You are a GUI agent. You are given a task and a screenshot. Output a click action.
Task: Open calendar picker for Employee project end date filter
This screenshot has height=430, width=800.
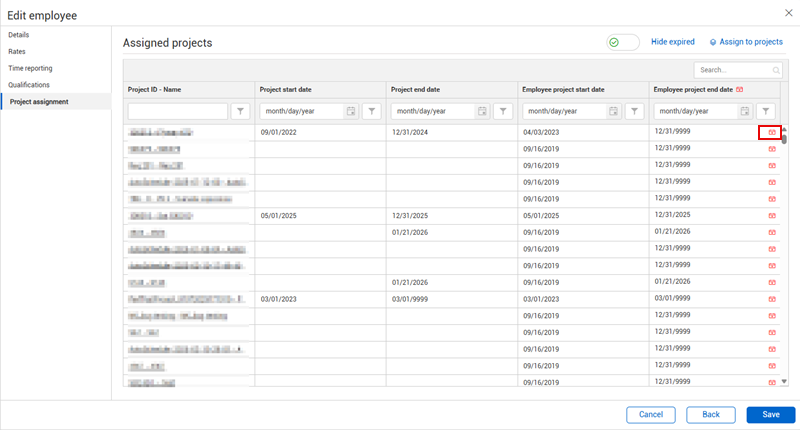745,111
